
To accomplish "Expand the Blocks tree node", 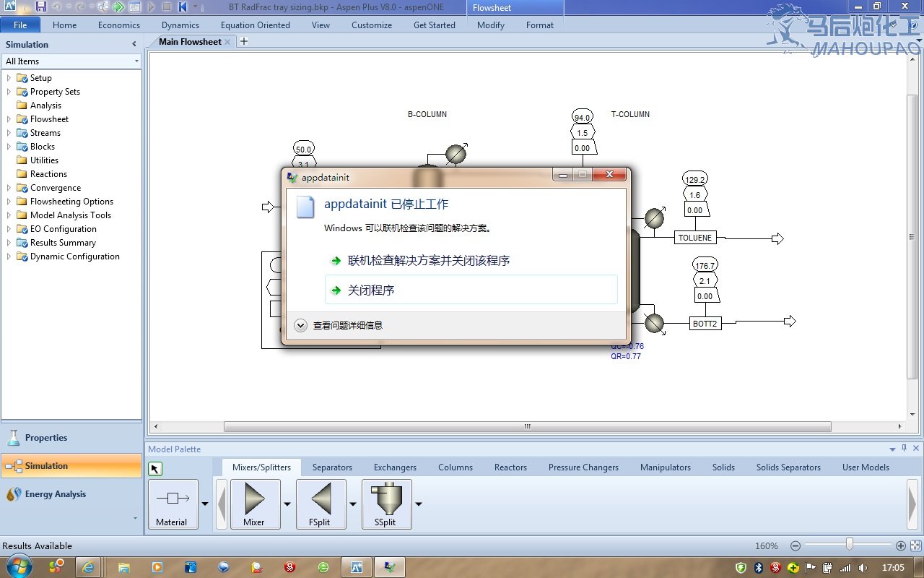I will point(9,147).
